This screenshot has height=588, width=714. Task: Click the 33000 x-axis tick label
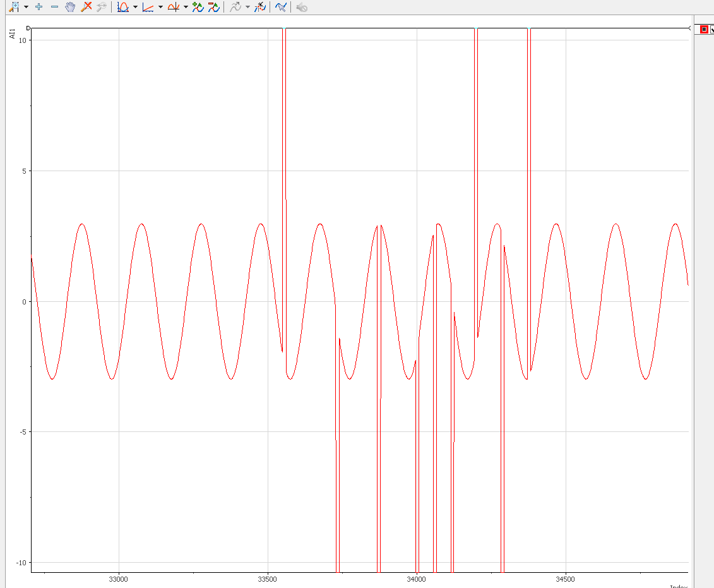coord(119,579)
